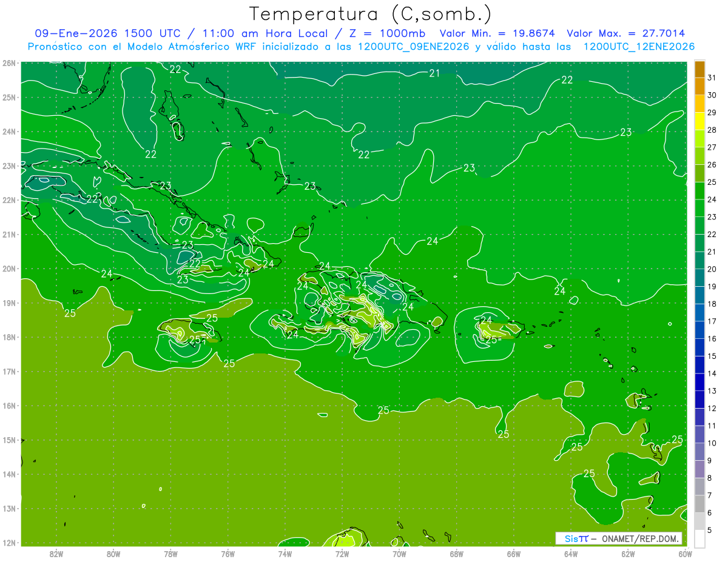Click the 13 label on the color scale
The width and height of the screenshot is (728, 562).
[712, 391]
